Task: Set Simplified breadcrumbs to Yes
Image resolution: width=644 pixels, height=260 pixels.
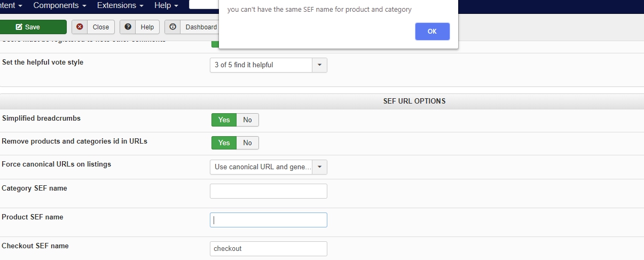Action: click(224, 120)
